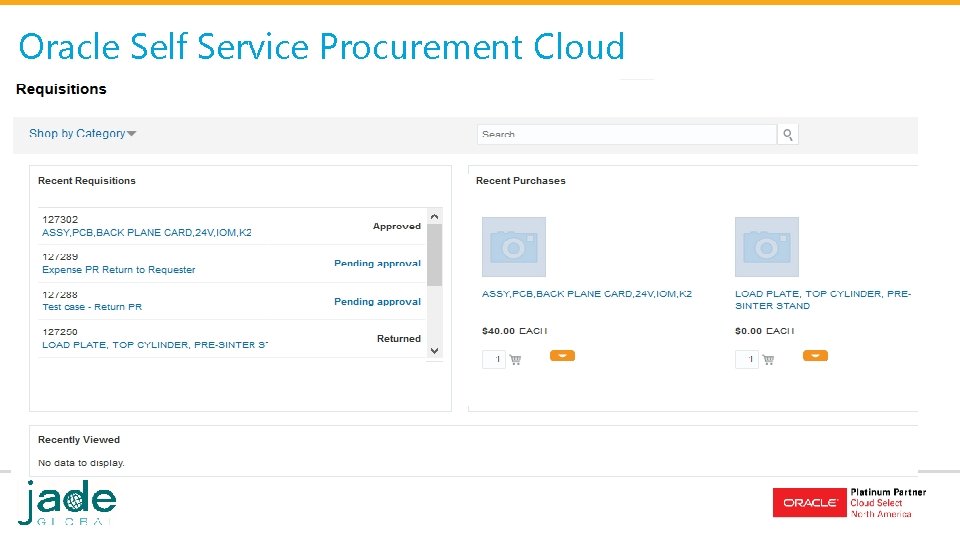Add LOAD PLATE, TOP CYLINDER to cart icon

click(768, 360)
